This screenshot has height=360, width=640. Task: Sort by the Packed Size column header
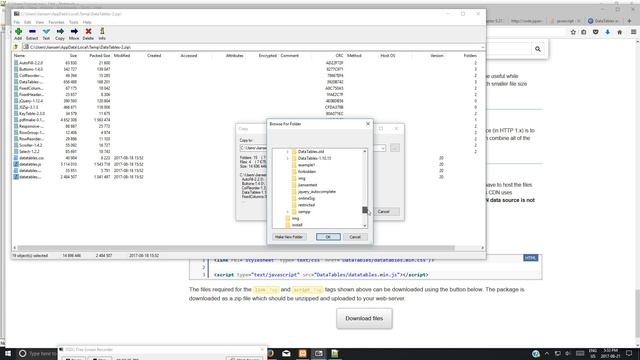(100, 56)
